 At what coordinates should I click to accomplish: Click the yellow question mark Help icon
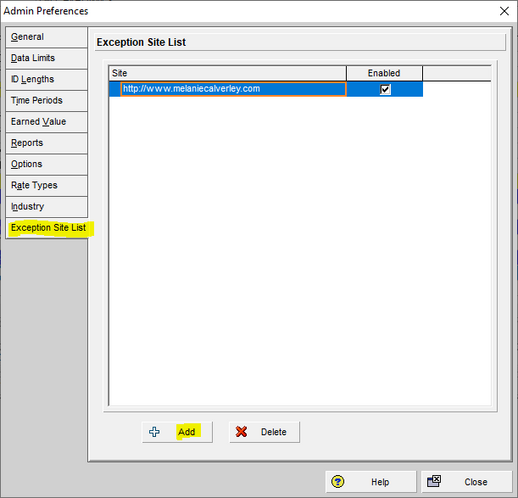pos(338,482)
